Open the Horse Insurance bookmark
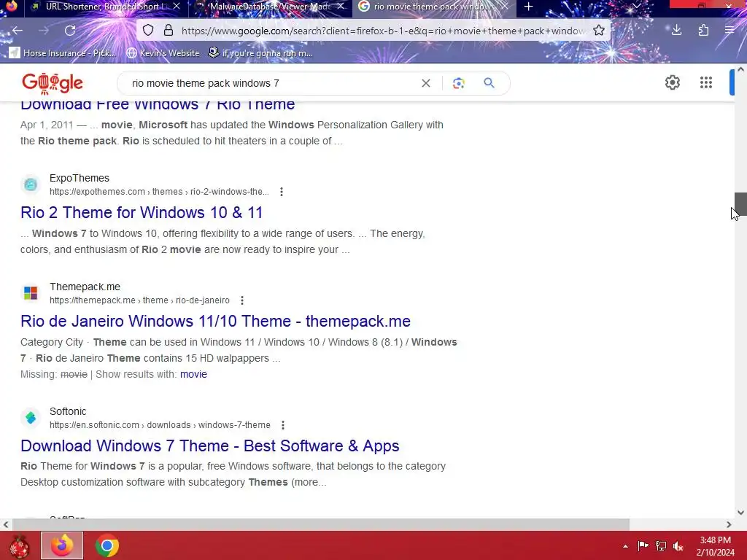This screenshot has height=560, width=747. [x=63, y=52]
